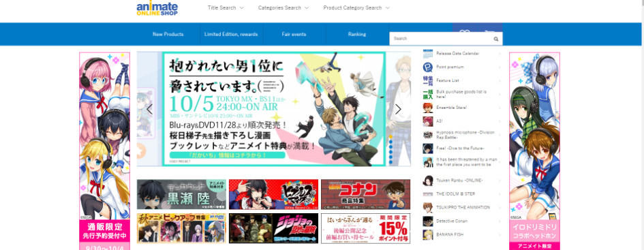Open the Point premium icon
Screen dimensions: 644x250
(x=428, y=67)
